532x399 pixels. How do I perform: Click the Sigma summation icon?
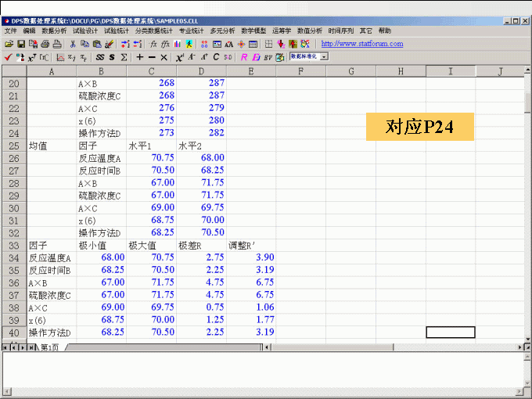coord(124,57)
